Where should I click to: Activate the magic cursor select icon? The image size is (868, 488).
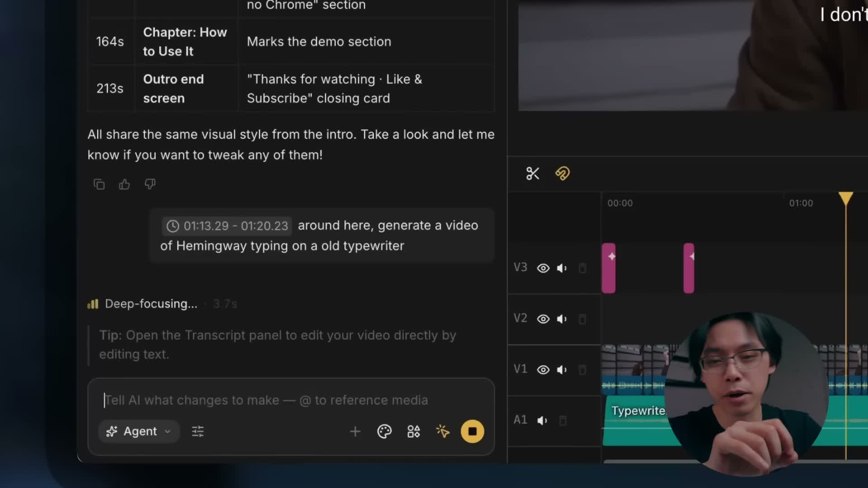point(443,432)
